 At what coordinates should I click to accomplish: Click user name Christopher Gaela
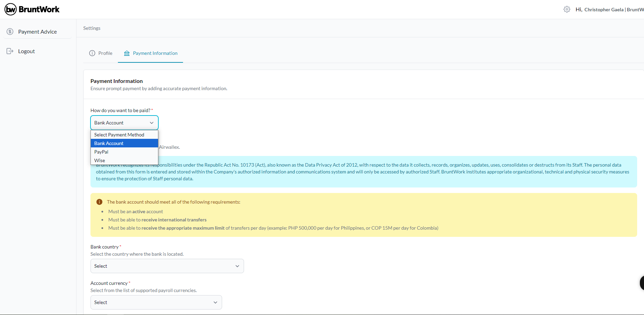(604, 10)
